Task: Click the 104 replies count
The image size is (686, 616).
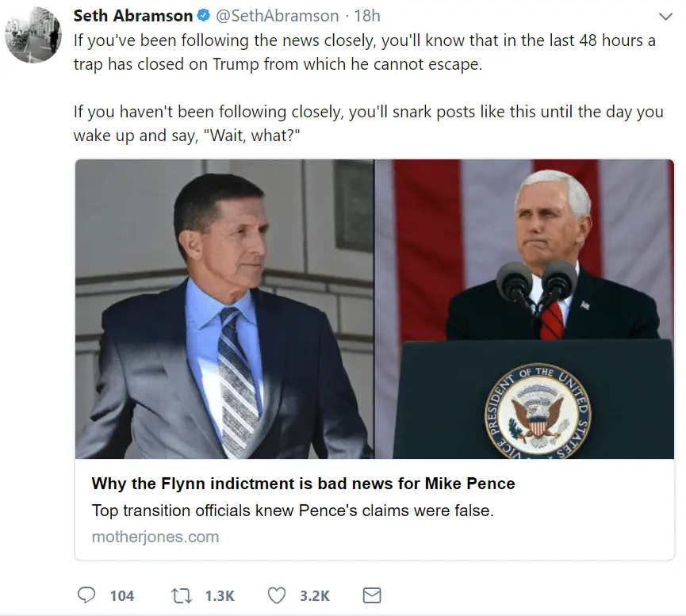Action: coord(121,596)
